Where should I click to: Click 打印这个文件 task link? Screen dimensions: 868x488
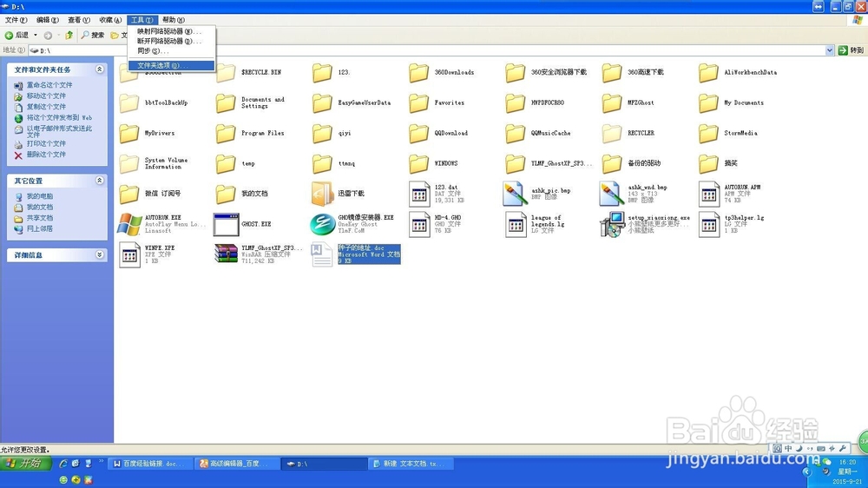pos(46,143)
